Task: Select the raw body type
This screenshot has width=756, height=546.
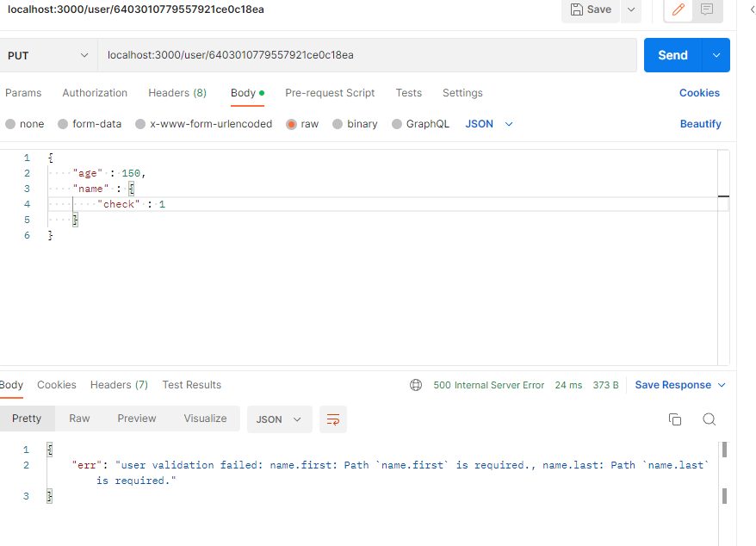Action: [x=302, y=124]
